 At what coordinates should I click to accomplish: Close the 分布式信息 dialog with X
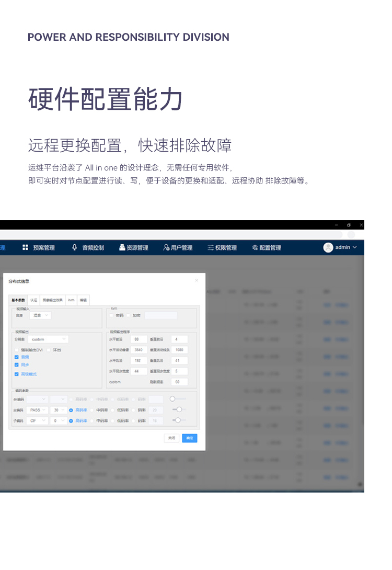197,280
